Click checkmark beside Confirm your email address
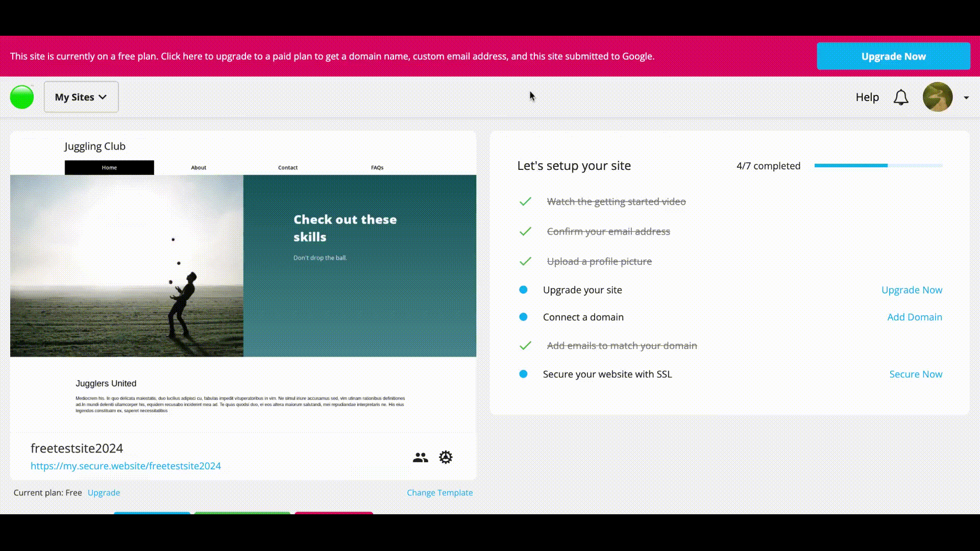980x551 pixels. click(x=525, y=232)
